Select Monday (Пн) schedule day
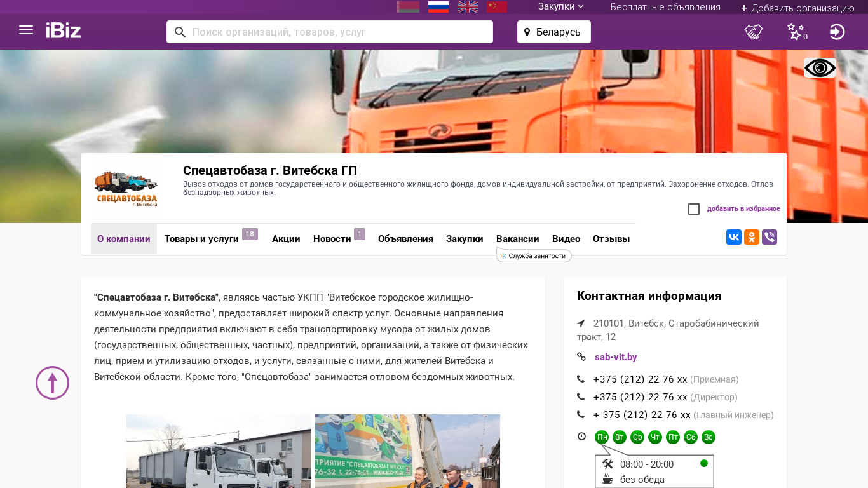The width and height of the screenshot is (868, 488). point(602,437)
